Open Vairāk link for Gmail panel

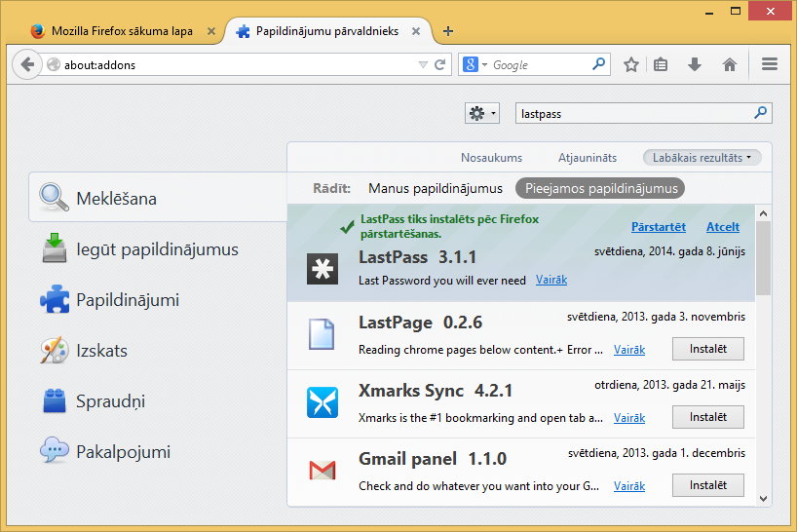pyautogui.click(x=629, y=486)
